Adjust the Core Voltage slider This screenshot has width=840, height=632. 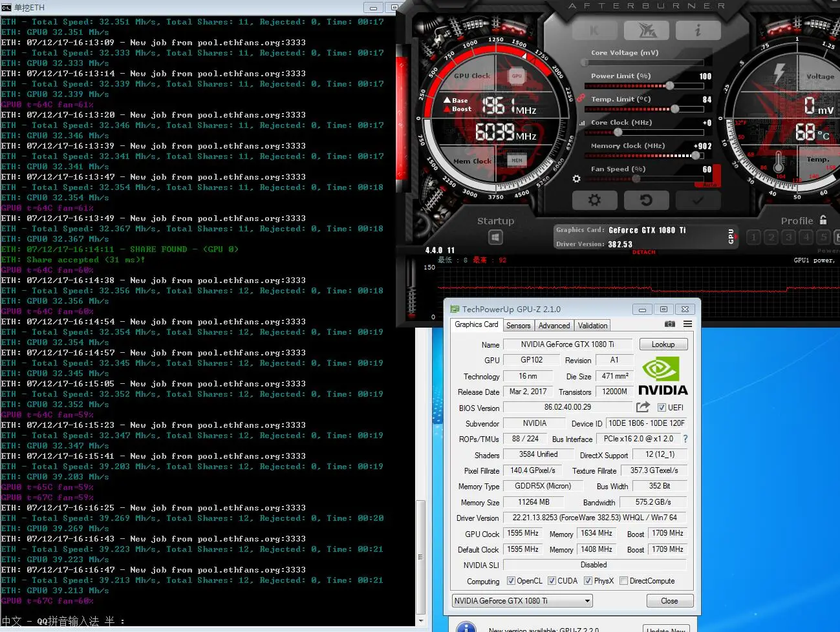click(643, 63)
